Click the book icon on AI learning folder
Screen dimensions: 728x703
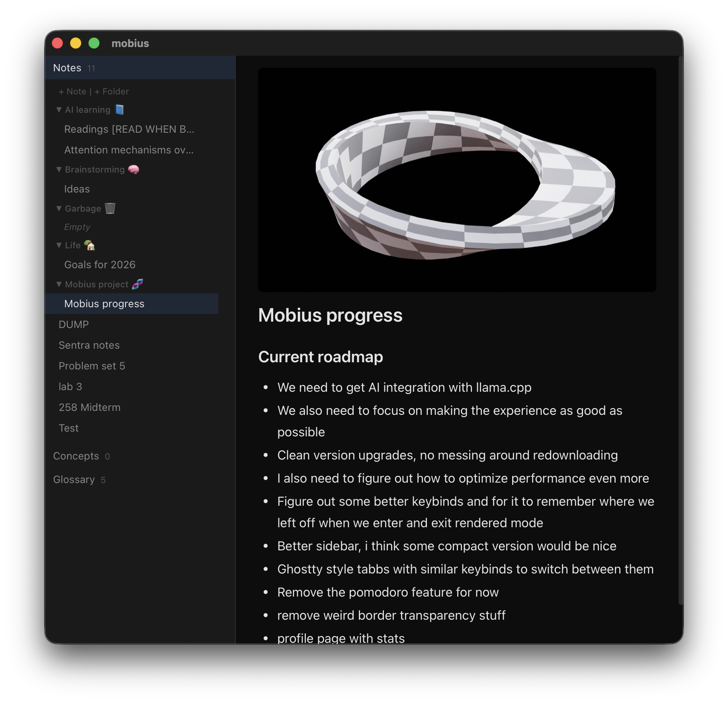[x=119, y=109]
